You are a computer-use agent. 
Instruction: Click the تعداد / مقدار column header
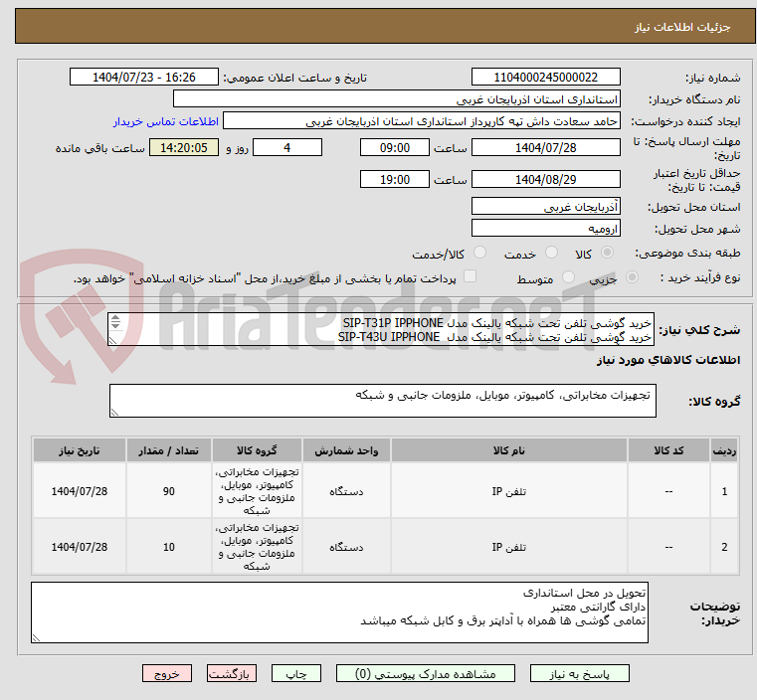pos(168,450)
